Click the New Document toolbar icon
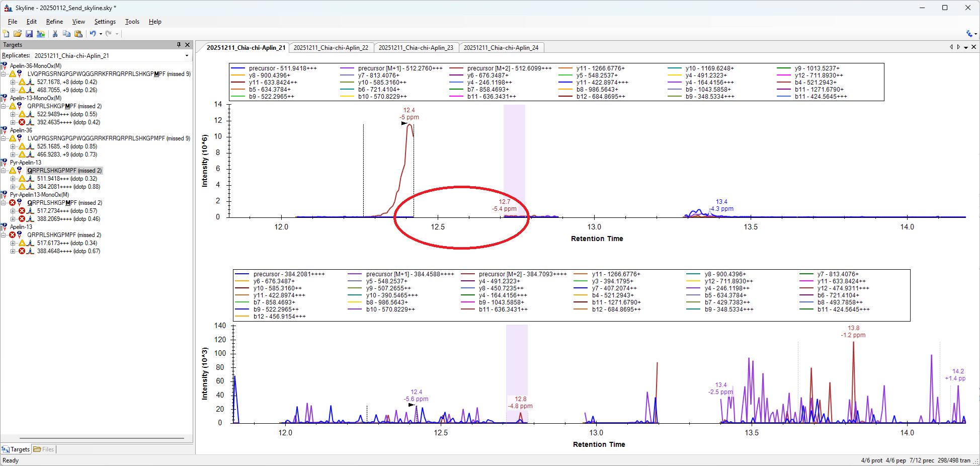 pyautogui.click(x=6, y=34)
